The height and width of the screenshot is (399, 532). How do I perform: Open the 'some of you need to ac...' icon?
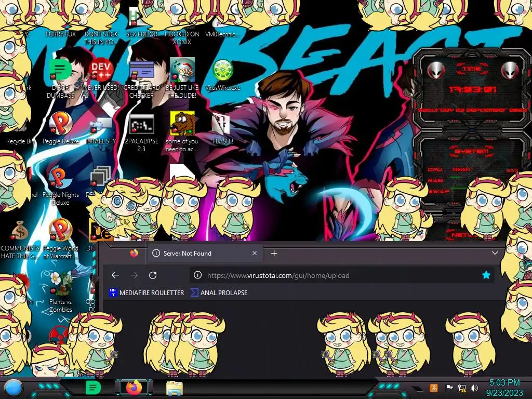182,131
